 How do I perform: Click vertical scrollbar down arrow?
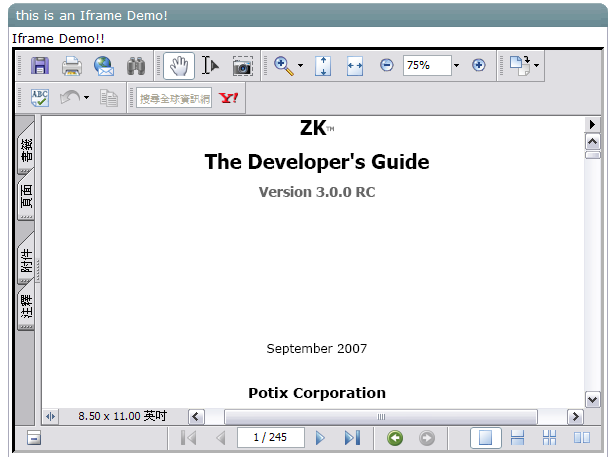[592, 399]
